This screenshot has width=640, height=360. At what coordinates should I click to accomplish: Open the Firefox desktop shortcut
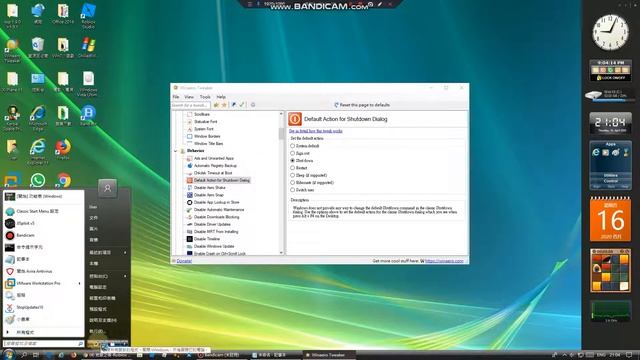click(63, 149)
